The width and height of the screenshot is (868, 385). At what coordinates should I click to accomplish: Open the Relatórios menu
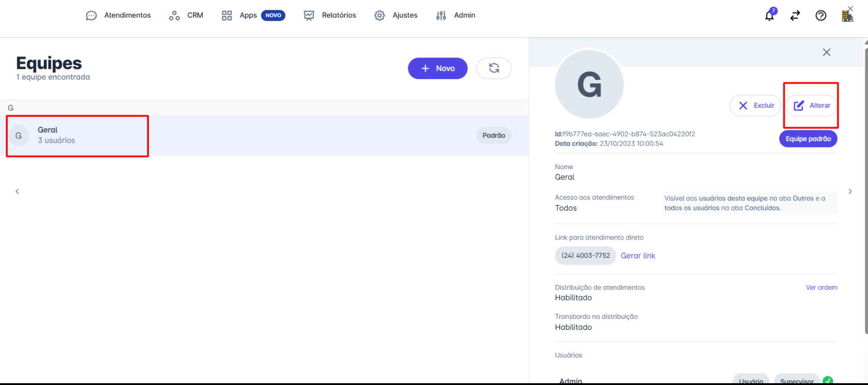pyautogui.click(x=330, y=15)
